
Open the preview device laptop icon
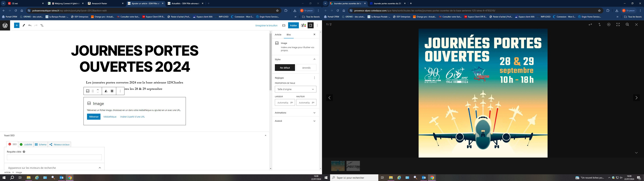pos(284,25)
